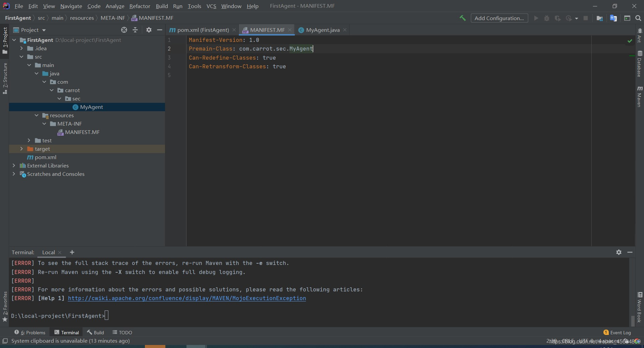Expand the .idea folder
The image size is (644, 348).
pos(21,48)
